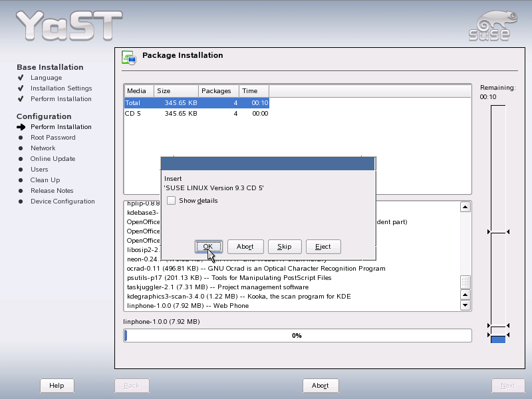Select the CD 5 row in media table
The height and width of the screenshot is (399, 532).
point(197,113)
